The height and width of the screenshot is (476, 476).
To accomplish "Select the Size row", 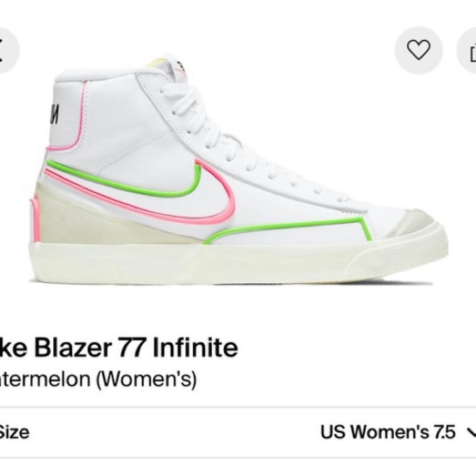I will 238,430.
